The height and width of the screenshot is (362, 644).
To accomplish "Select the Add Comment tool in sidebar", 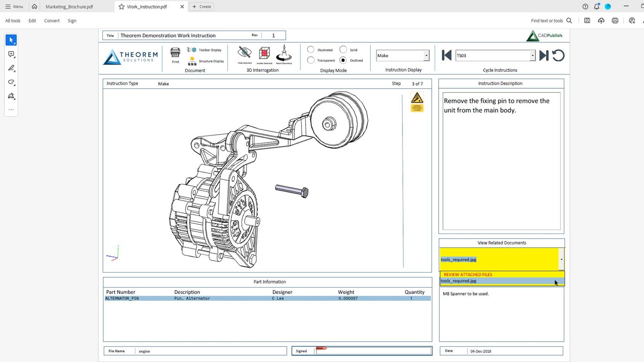I will point(11,54).
